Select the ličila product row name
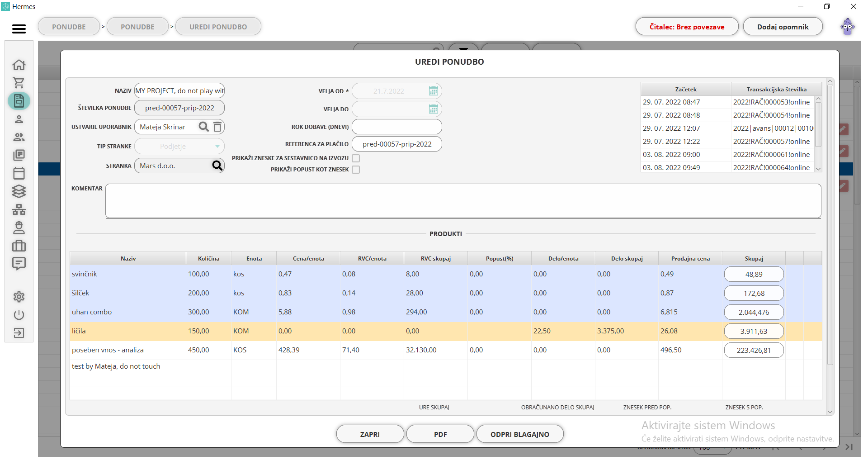 [x=79, y=331]
